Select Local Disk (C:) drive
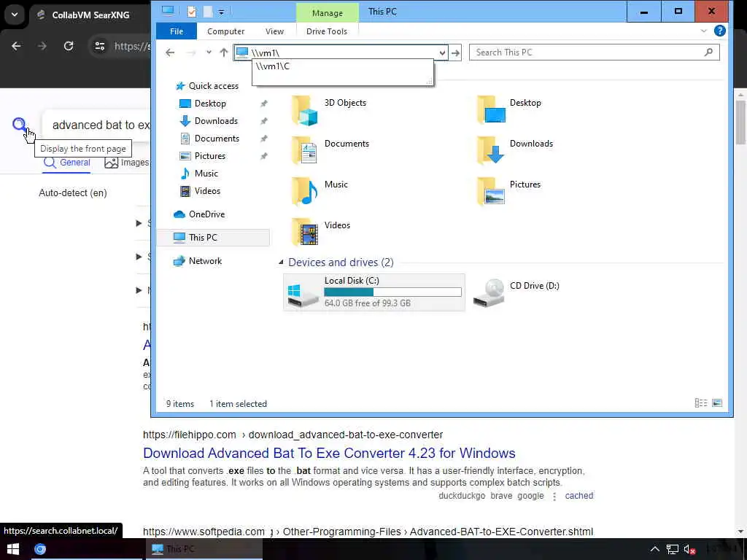The image size is (747, 560). click(x=374, y=292)
